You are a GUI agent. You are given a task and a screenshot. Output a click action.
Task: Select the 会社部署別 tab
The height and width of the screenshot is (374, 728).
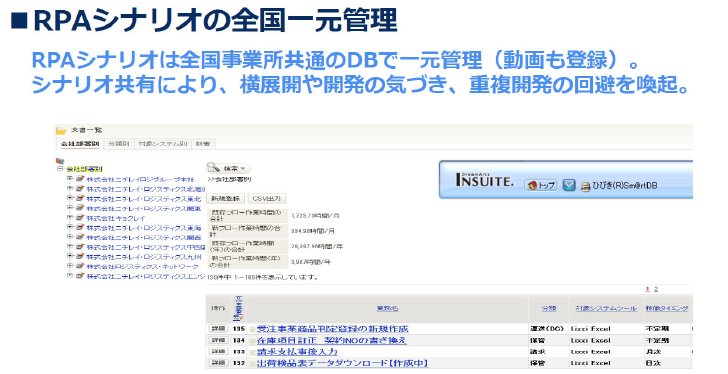coord(80,144)
